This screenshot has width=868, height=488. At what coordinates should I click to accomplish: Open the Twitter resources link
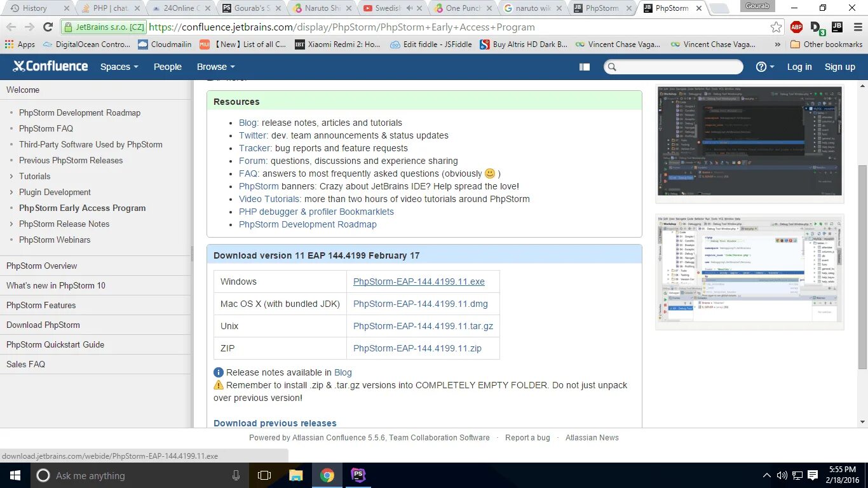(x=253, y=135)
